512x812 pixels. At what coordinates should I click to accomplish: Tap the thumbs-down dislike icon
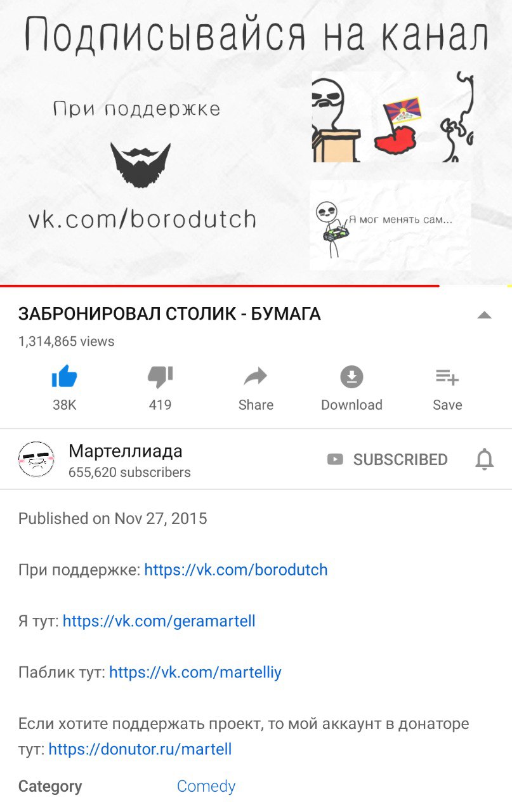pos(160,377)
